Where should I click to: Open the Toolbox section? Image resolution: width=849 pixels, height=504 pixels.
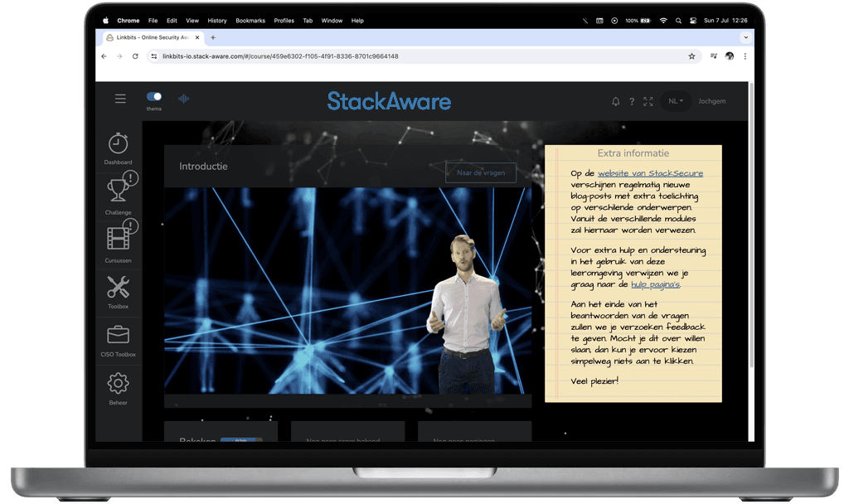click(x=118, y=293)
